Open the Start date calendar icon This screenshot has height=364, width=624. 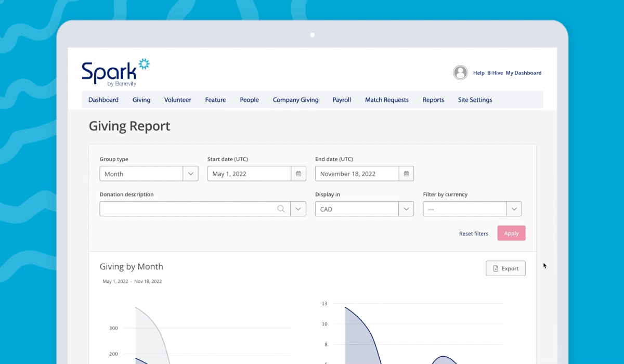click(x=298, y=174)
